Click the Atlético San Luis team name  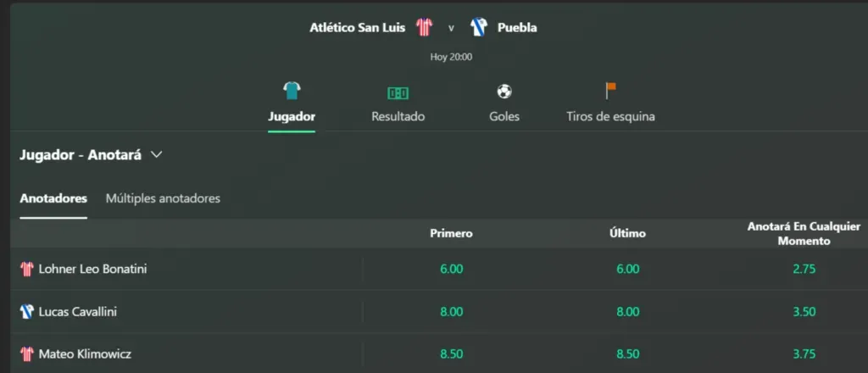point(363,27)
